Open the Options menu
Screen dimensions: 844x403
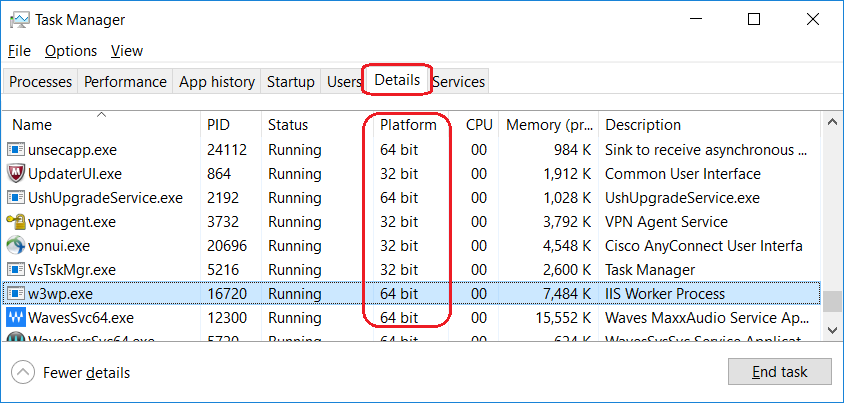pos(71,51)
